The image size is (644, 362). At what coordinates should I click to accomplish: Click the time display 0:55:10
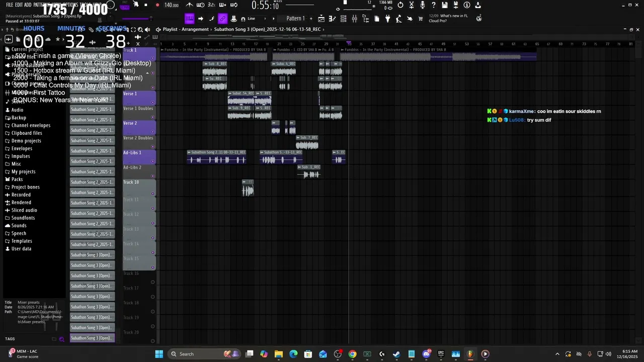(265, 6)
